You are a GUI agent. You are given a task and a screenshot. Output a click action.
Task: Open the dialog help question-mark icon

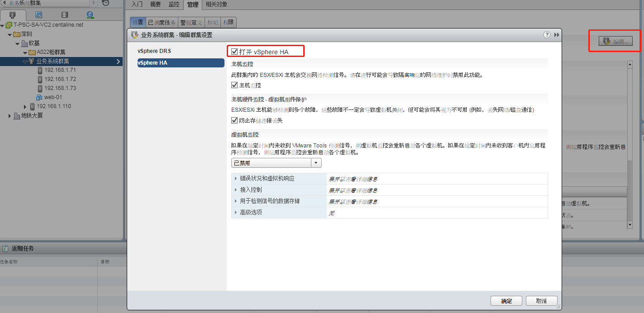pyautogui.click(x=547, y=35)
